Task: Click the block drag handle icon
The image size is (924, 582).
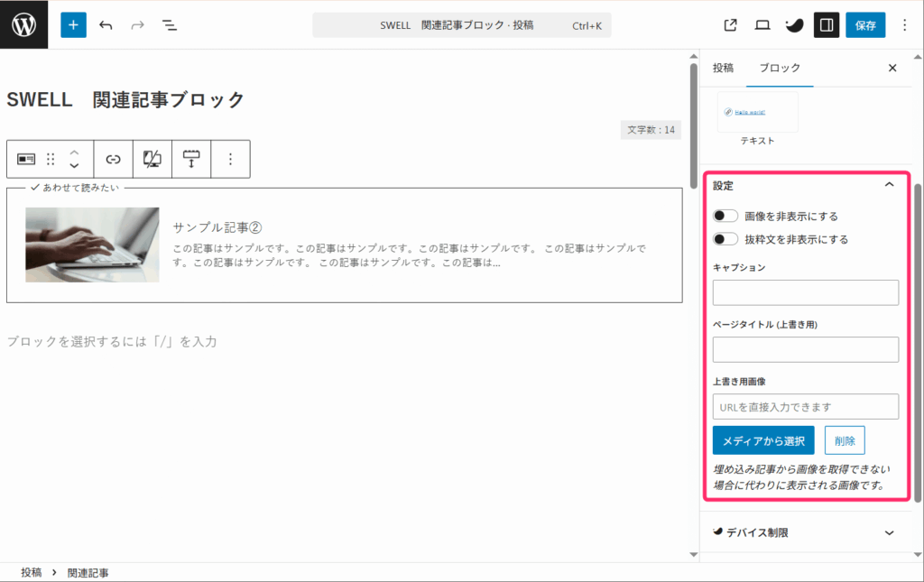Action: 51,159
